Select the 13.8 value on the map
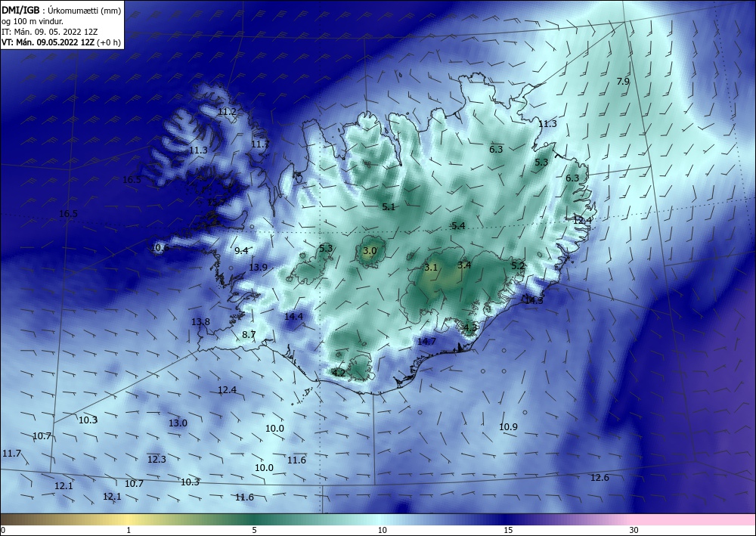Screen dimensions: 756x536 200,322
